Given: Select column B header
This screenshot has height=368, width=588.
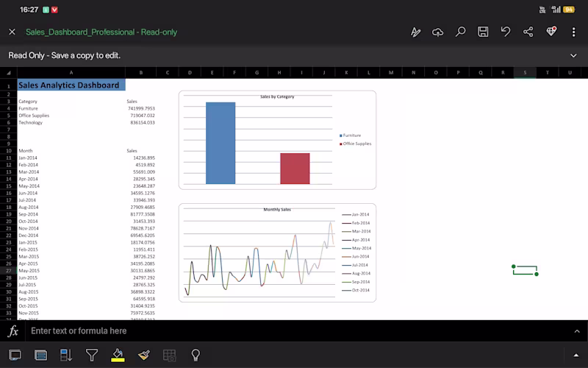Looking at the screenshot, I should [141, 73].
